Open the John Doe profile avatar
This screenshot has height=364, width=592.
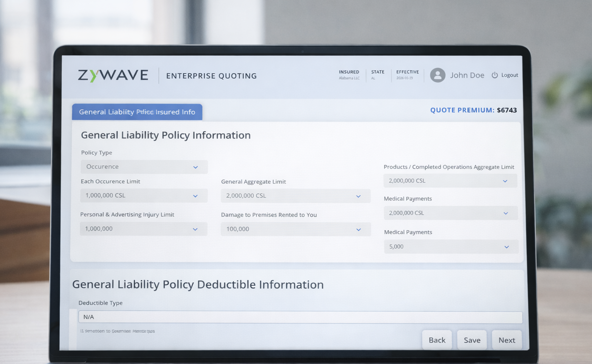tap(437, 75)
